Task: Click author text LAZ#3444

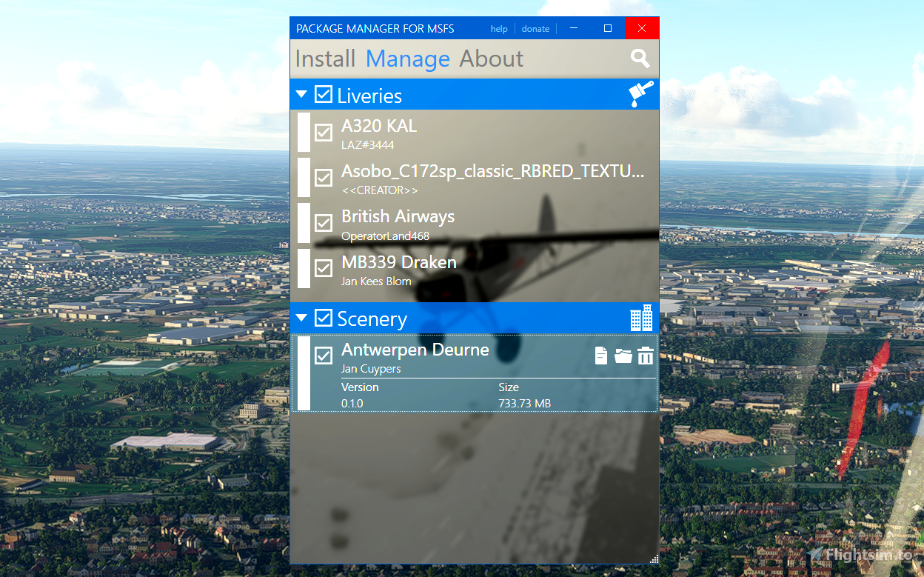Action: [368, 145]
